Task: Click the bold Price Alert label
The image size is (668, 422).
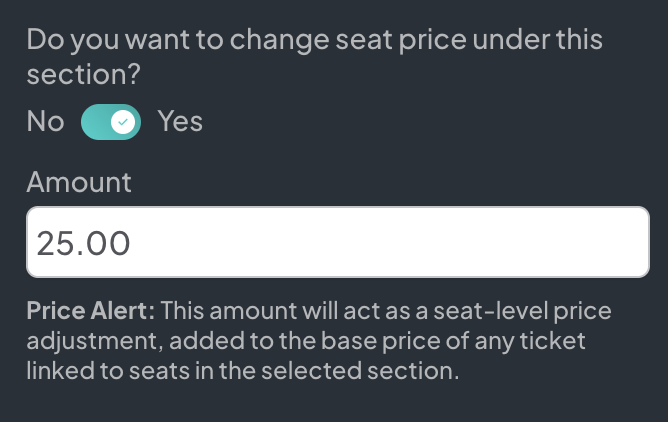Action: pos(91,311)
